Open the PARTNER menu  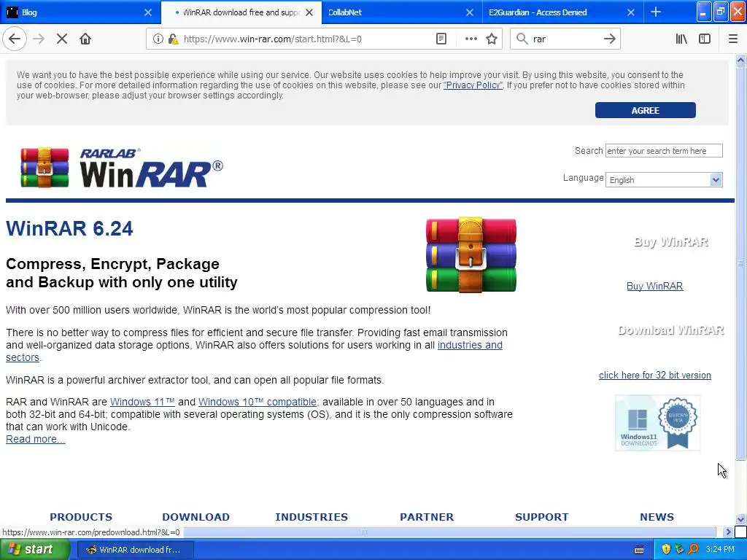(x=427, y=517)
